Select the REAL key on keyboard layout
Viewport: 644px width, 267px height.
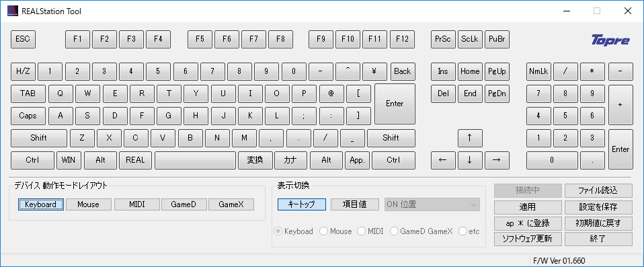click(x=136, y=160)
